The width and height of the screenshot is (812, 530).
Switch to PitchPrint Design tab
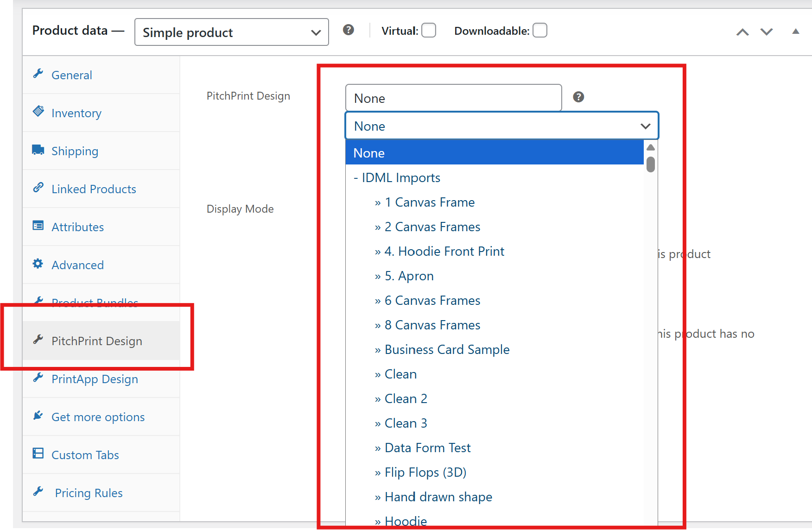tap(101, 341)
